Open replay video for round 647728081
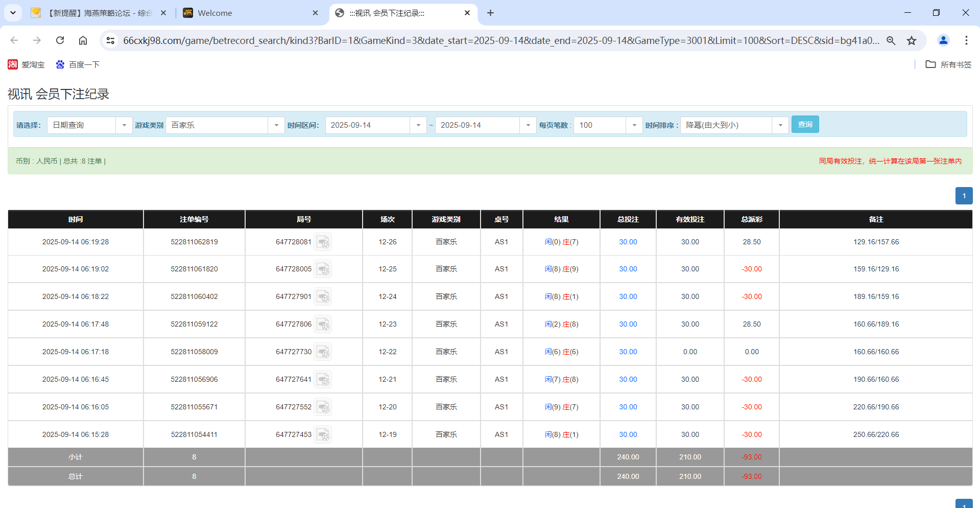The height and width of the screenshot is (508, 980). tap(323, 242)
